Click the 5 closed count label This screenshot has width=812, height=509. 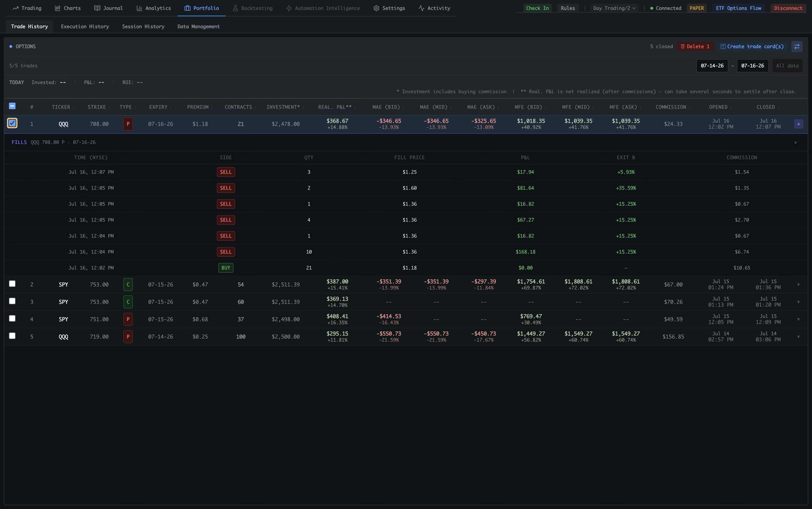[x=661, y=46]
